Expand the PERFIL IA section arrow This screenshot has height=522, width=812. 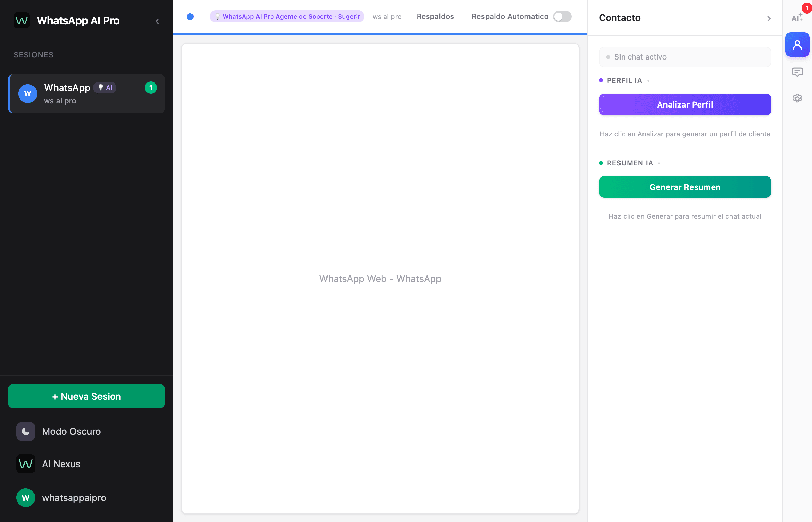tap(649, 81)
